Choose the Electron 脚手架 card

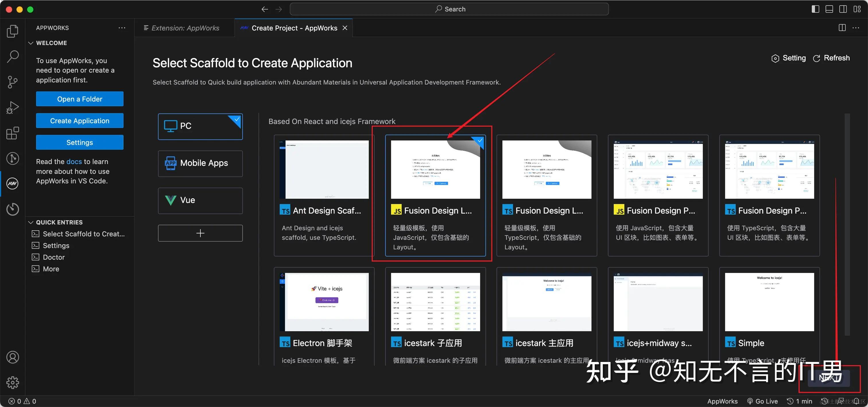(x=324, y=316)
